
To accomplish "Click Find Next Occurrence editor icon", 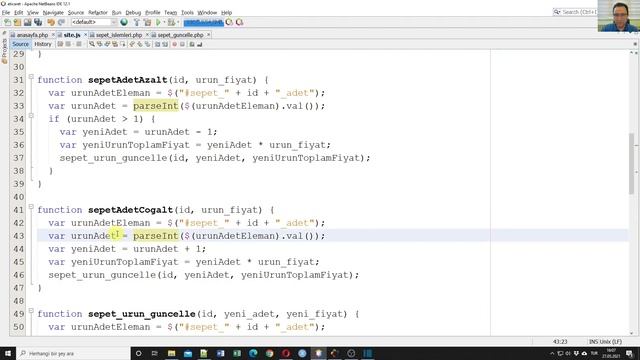I will click(107, 44).
